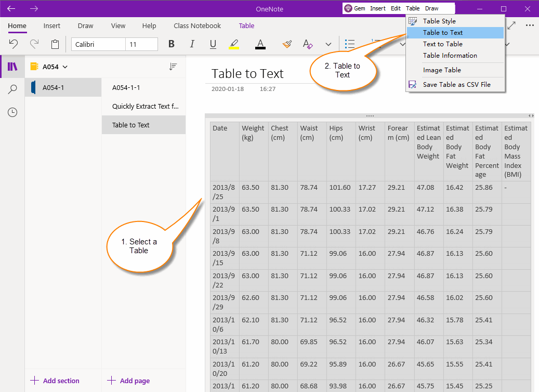Open the Clipboard paste icon
The height and width of the screenshot is (392, 539).
coord(55,44)
